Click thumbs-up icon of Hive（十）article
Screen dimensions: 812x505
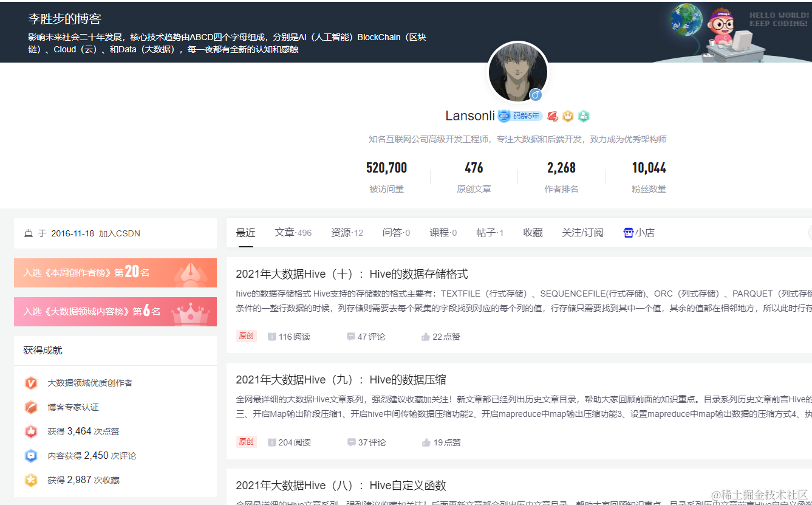tap(426, 337)
